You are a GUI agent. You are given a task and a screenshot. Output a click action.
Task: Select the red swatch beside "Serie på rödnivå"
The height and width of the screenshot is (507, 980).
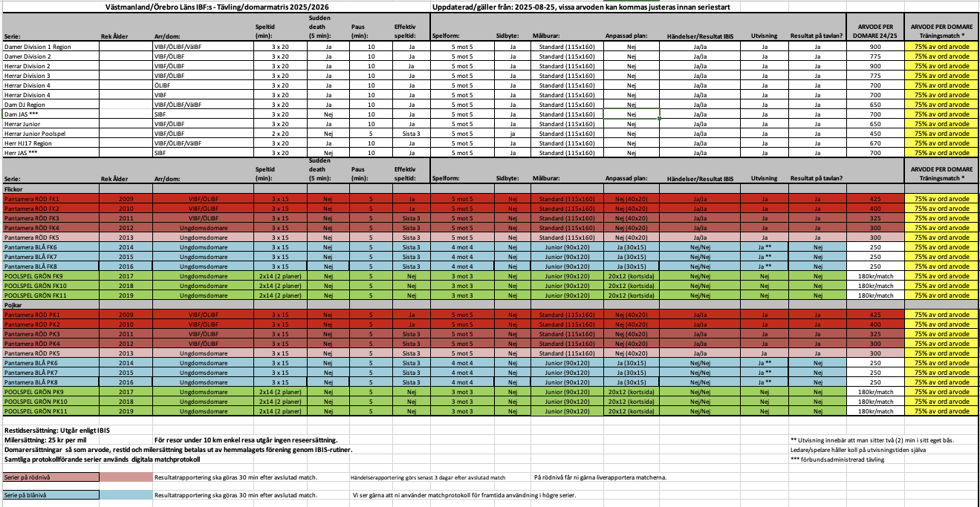pos(126,477)
